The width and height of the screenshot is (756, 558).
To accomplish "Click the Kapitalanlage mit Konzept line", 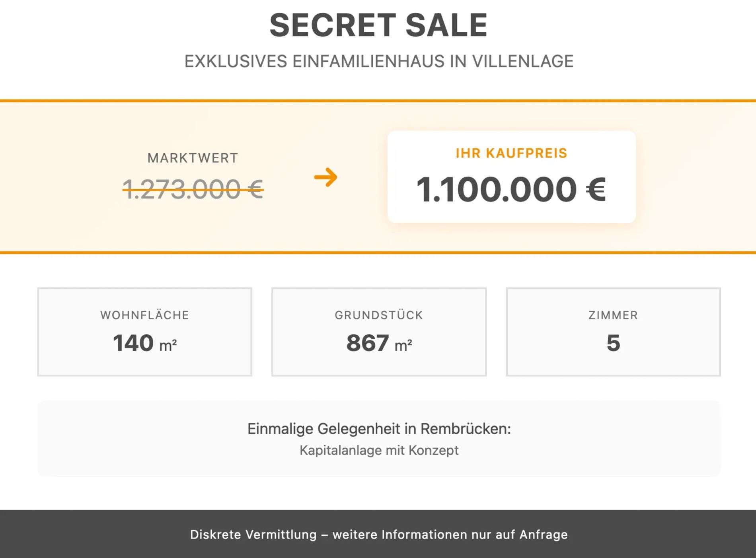I will pyautogui.click(x=379, y=450).
